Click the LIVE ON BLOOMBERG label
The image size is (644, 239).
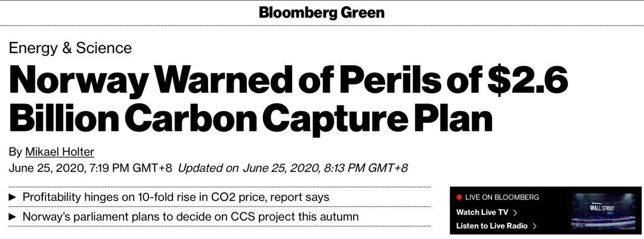tap(502, 197)
